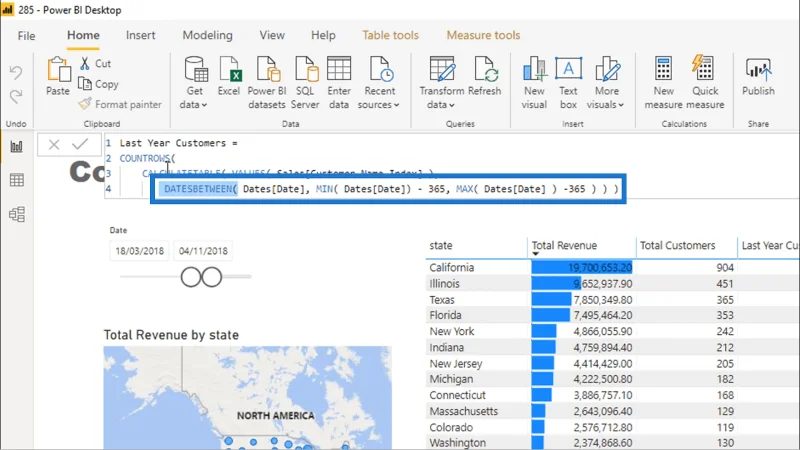
Task: Click COUNTROWS in the formula bar
Action: tap(145, 159)
